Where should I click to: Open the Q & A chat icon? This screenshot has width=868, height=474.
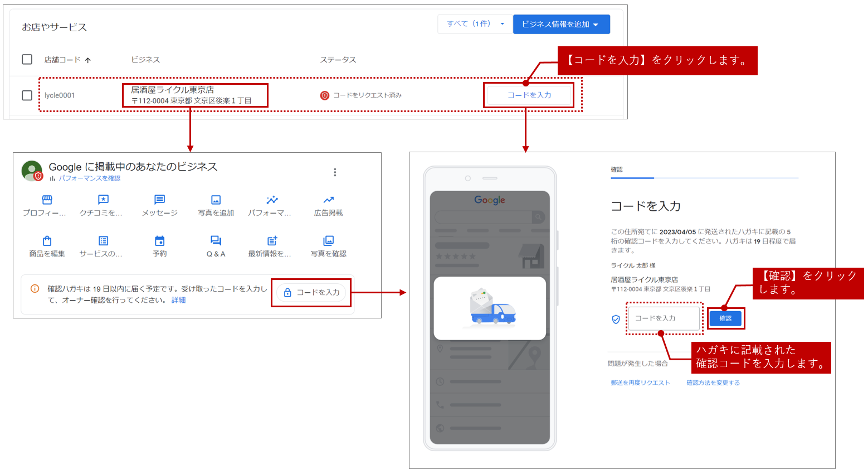click(x=216, y=241)
